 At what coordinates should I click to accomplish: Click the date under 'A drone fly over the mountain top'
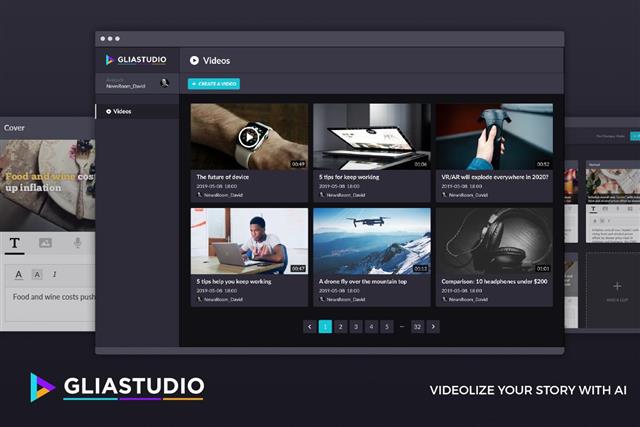(x=339, y=291)
